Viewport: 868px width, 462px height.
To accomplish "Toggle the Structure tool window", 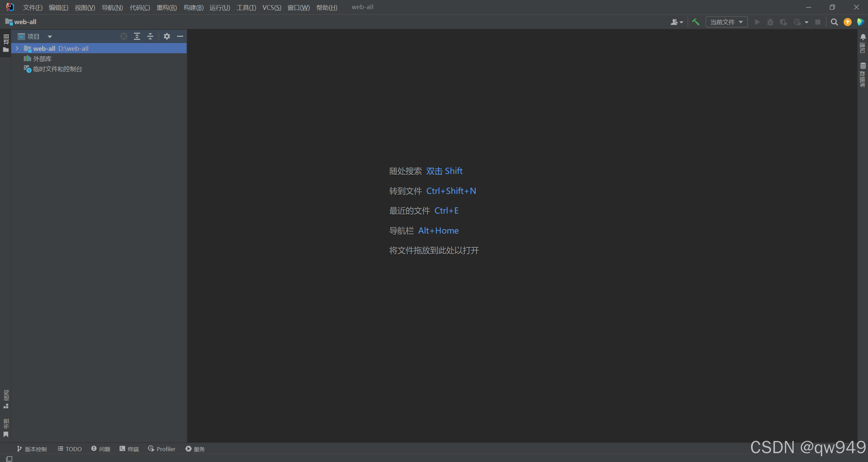I will (x=6, y=399).
